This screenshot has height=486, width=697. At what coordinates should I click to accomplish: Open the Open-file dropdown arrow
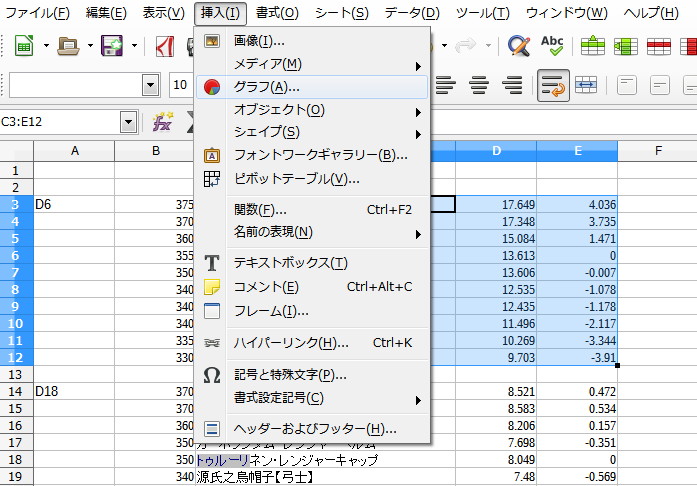90,45
